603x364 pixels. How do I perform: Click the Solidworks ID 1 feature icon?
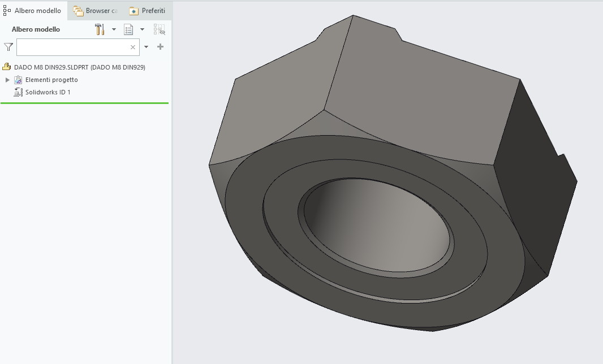click(x=17, y=92)
